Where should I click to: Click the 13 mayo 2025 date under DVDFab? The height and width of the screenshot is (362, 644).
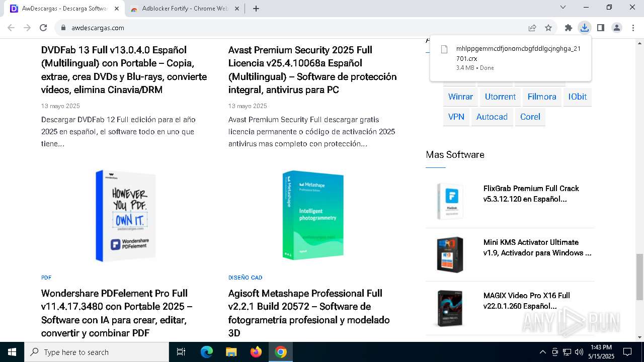[x=60, y=106]
